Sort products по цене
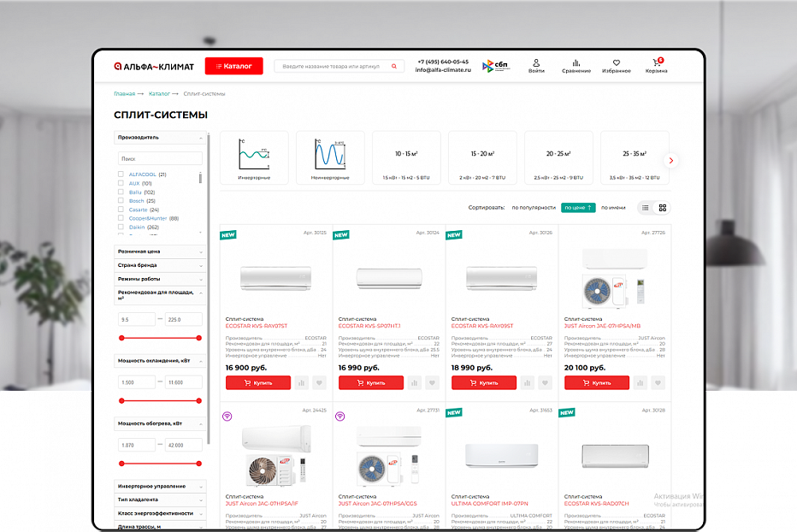797x532 pixels. (578, 208)
